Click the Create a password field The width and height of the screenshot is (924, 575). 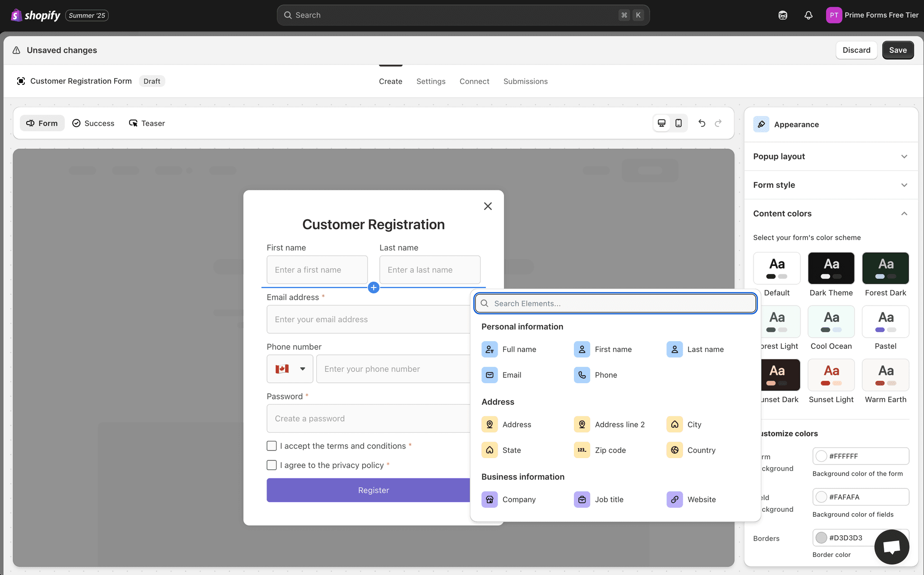coord(368,419)
